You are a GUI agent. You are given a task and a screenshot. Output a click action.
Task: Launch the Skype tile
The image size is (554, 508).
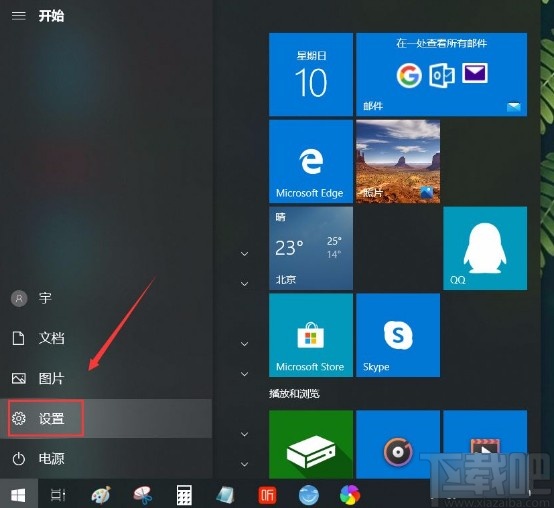coord(398,335)
